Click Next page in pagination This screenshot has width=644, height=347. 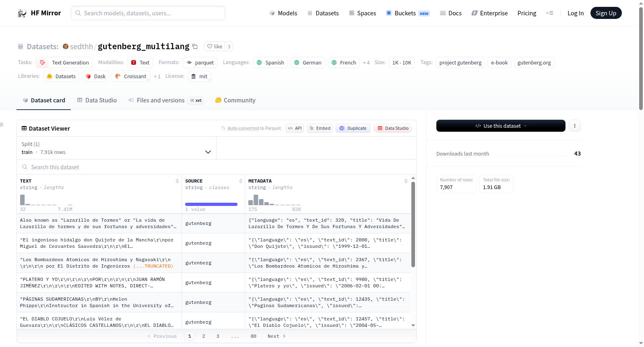click(x=277, y=336)
